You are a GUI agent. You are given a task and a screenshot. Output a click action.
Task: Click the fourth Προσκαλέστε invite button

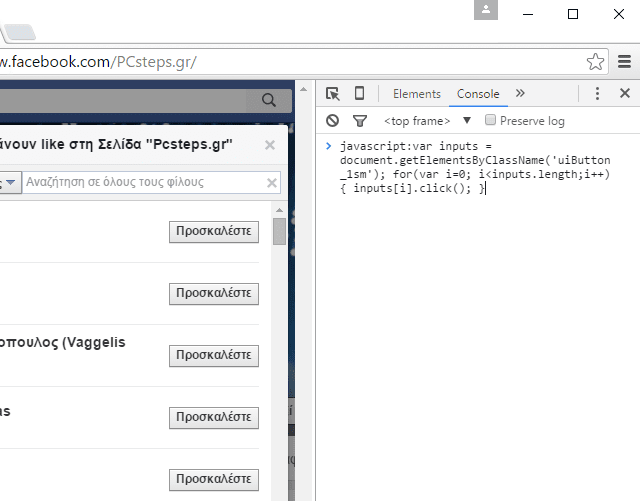pyautogui.click(x=214, y=418)
